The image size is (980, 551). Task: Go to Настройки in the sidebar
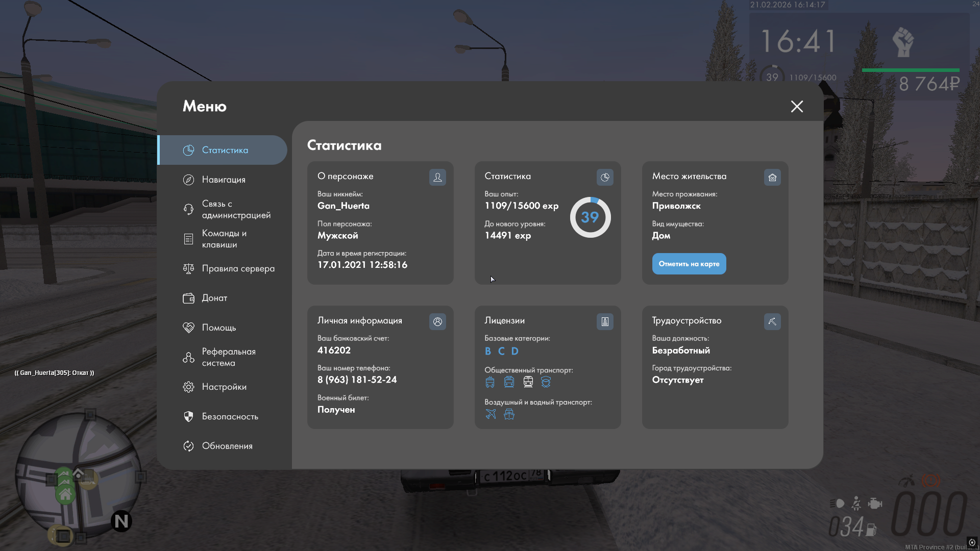pos(224,387)
